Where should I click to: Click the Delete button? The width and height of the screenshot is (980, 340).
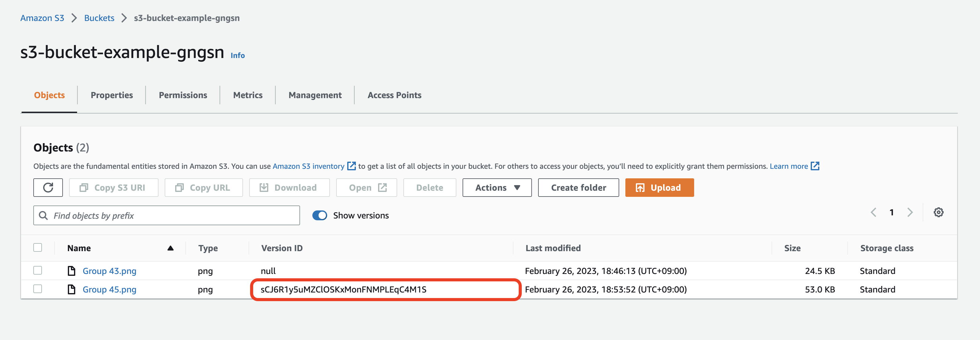click(x=430, y=188)
